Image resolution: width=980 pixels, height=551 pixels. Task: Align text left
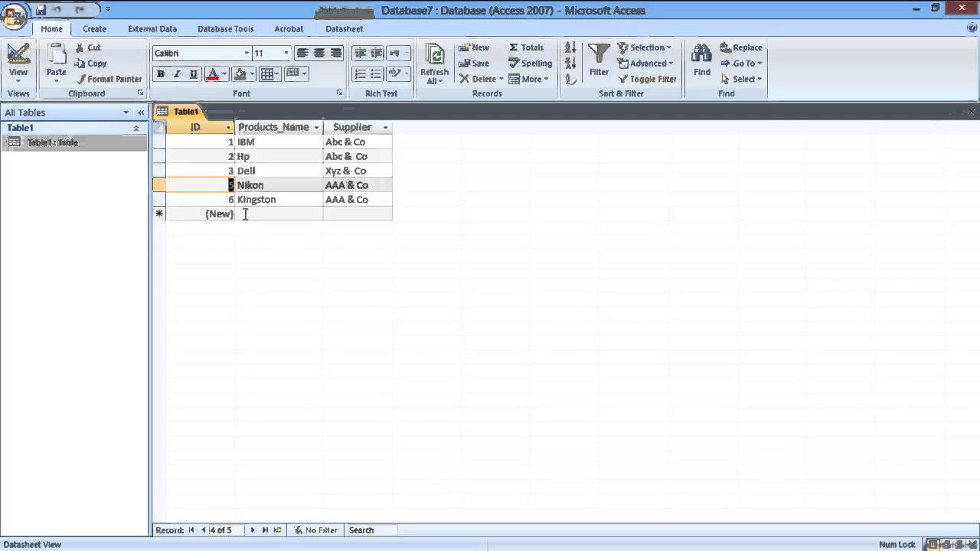[x=302, y=53]
